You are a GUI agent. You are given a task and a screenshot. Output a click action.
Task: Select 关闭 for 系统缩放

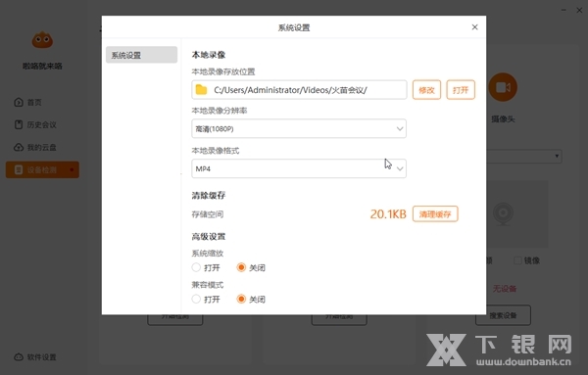pyautogui.click(x=241, y=267)
